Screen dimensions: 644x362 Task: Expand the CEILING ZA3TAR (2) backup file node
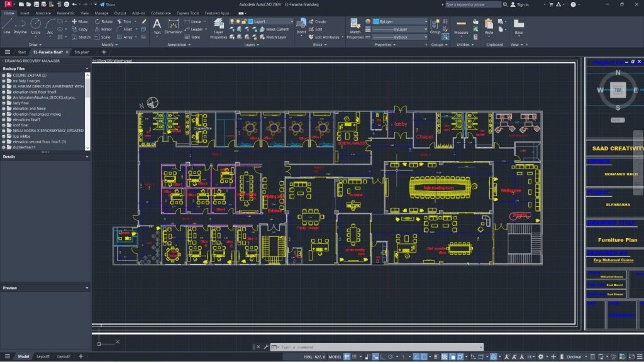coord(4,75)
